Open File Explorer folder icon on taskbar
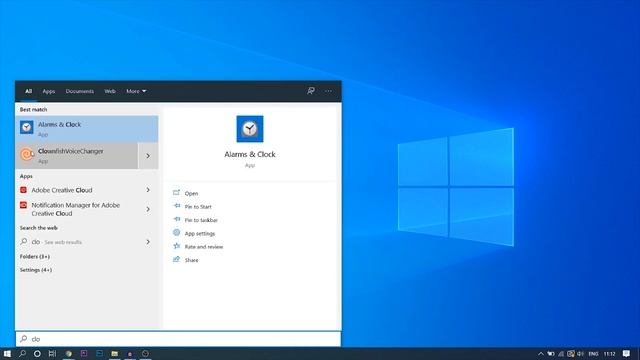Screen dimensions: 640x360 coord(115,353)
